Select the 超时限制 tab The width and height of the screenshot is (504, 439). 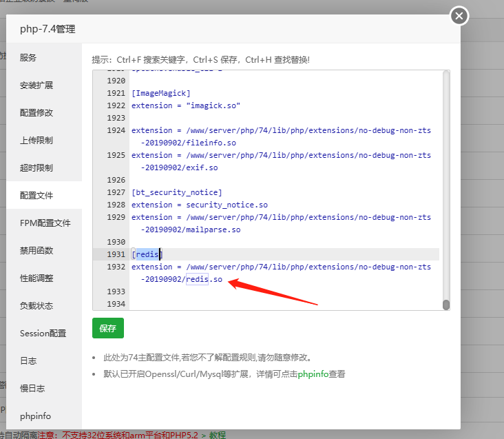coord(44,168)
